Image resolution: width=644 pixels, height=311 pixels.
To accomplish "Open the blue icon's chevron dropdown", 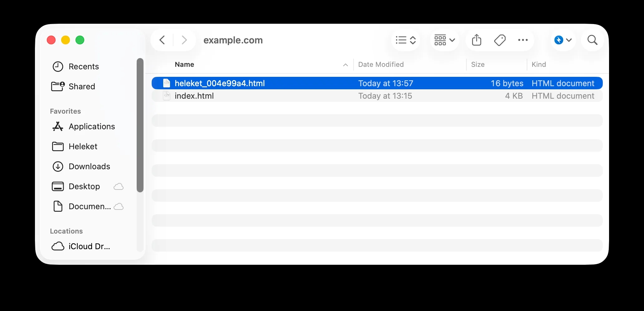I will [569, 41].
